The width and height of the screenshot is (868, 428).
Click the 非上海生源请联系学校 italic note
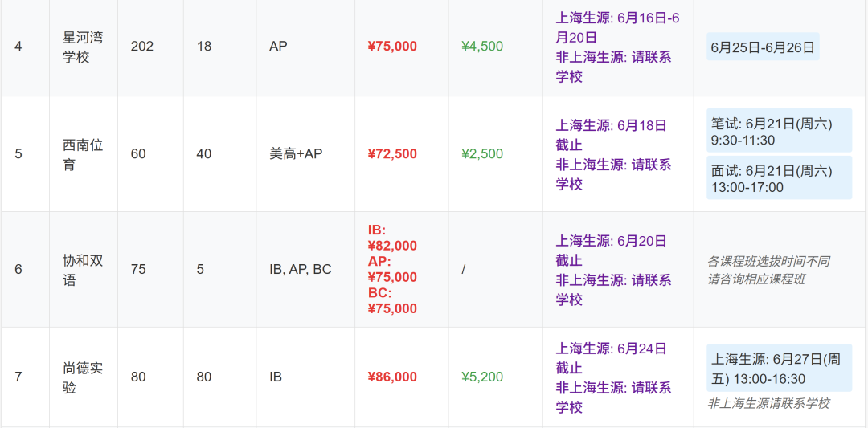[x=768, y=403]
